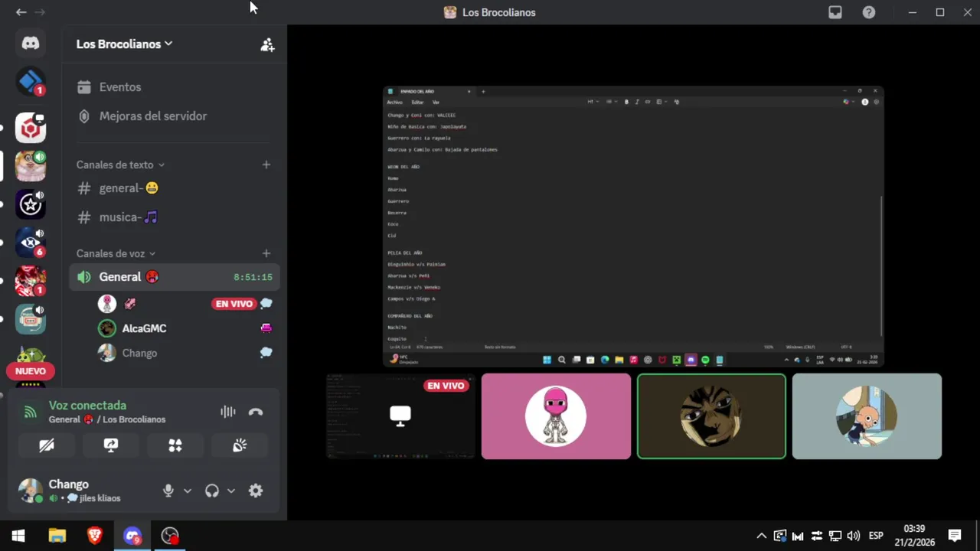Viewport: 980px width, 551px height.
Task: Open the recording app taskbar icon with red dot
Action: point(170,536)
